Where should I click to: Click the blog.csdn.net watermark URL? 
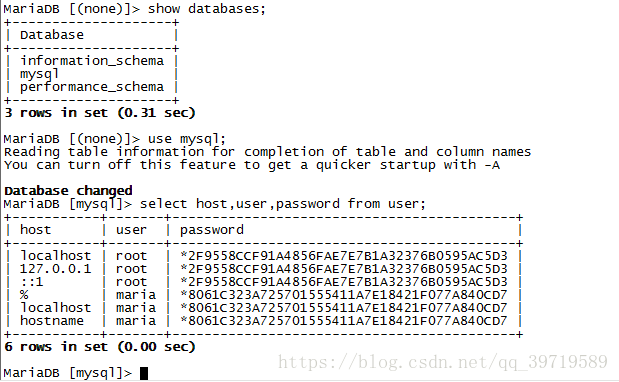[x=443, y=362]
